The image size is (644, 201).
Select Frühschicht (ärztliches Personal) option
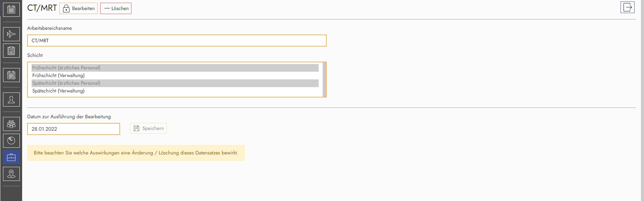coord(175,68)
